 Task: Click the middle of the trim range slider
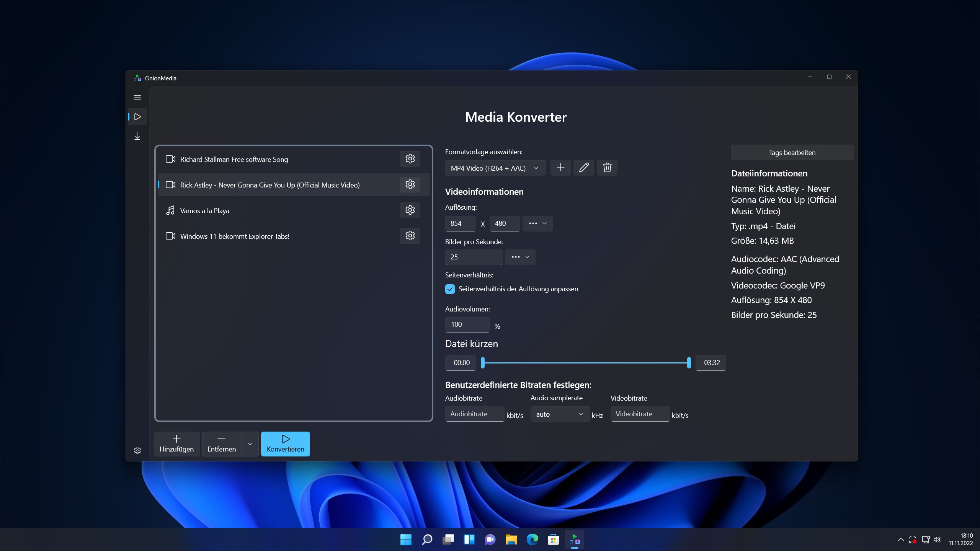[x=586, y=363]
